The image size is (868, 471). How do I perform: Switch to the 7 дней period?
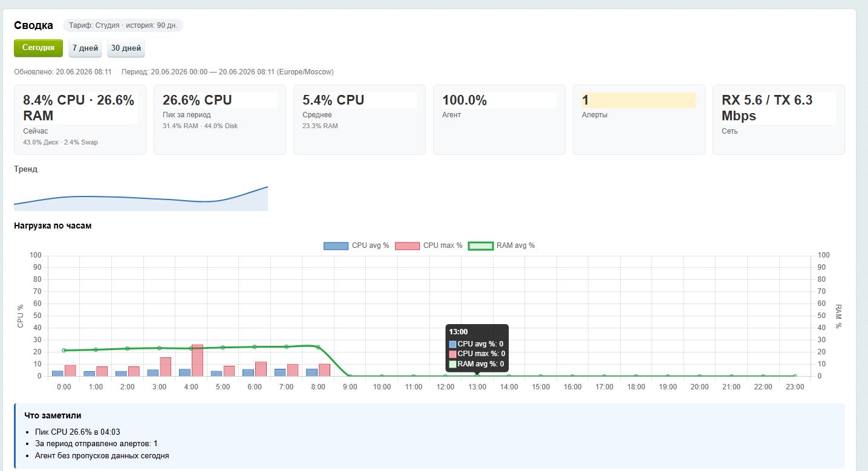pos(85,48)
